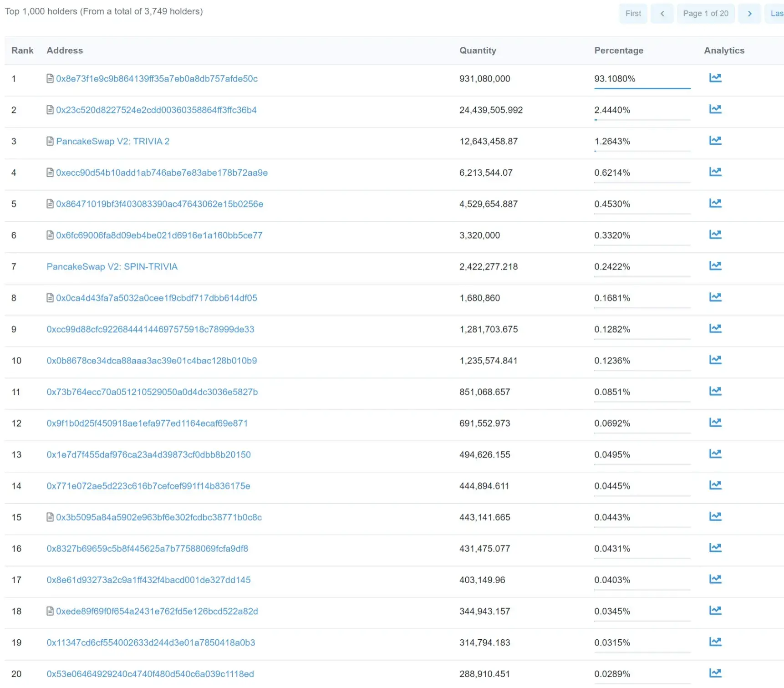
Task: Go to the previous page arrow
Action: 662,14
